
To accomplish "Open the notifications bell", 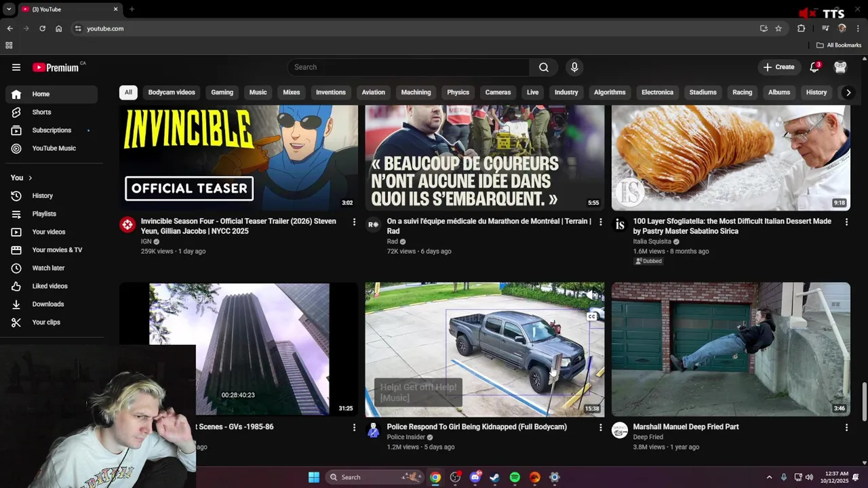I will [x=814, y=67].
